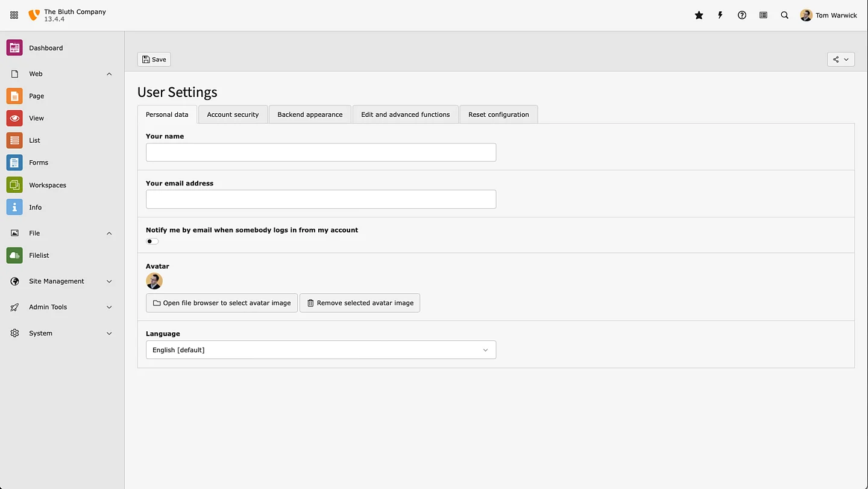Switch to the Account security tab
The height and width of the screenshot is (489, 868).
(x=233, y=114)
